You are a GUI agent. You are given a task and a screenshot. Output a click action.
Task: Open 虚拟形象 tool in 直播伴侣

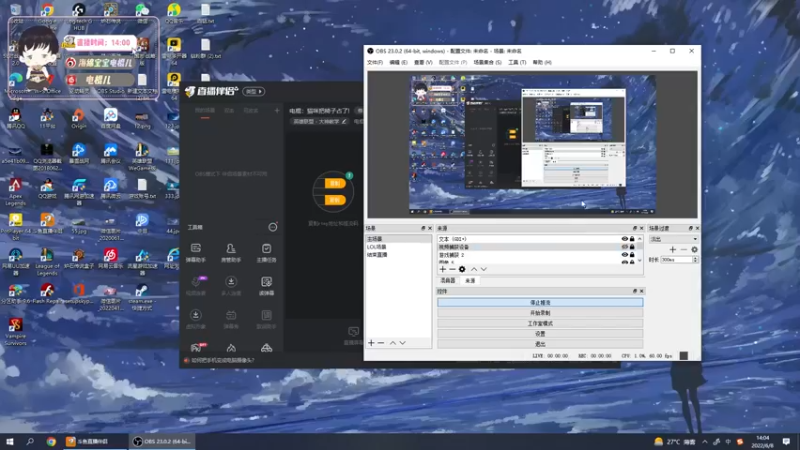click(195, 319)
